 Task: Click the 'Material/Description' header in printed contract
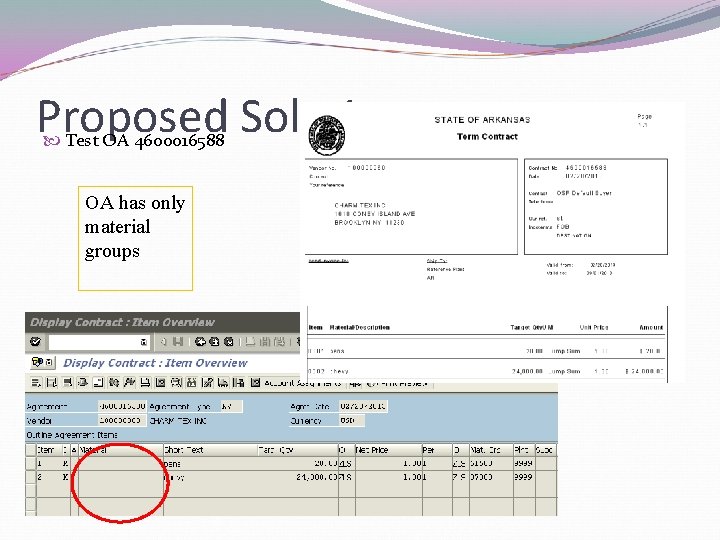click(x=360, y=327)
